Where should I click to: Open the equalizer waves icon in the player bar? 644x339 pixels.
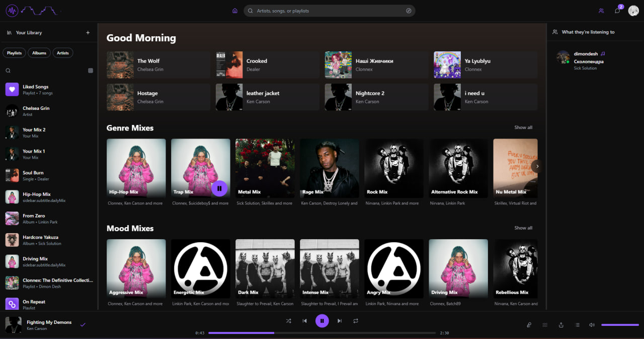pos(545,325)
